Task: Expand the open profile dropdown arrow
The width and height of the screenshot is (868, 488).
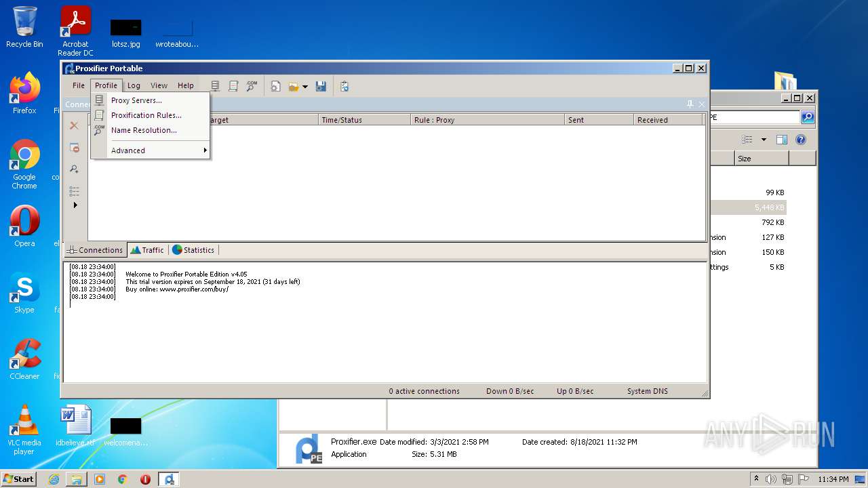Action: point(305,86)
